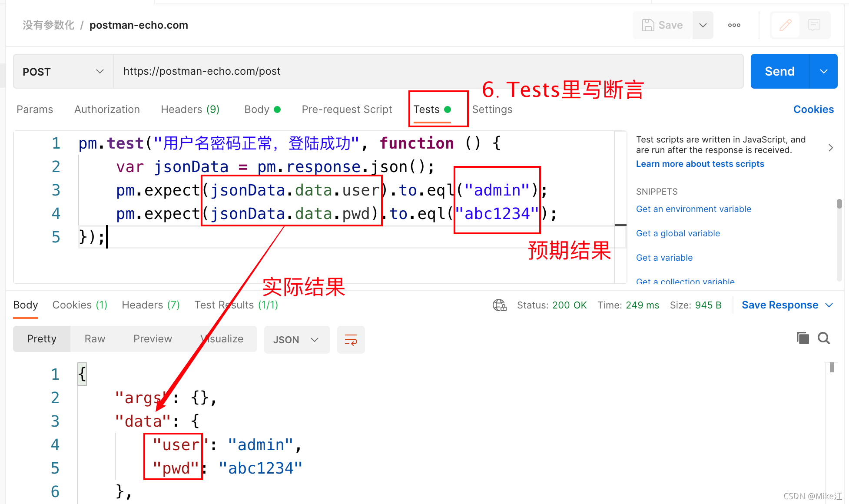Switch to request Headers (9) tab

point(190,109)
